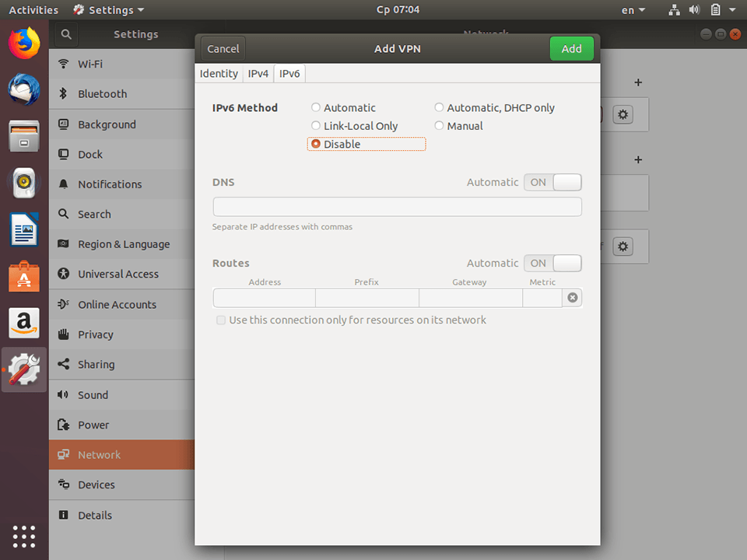Click the route Address input field

(264, 297)
